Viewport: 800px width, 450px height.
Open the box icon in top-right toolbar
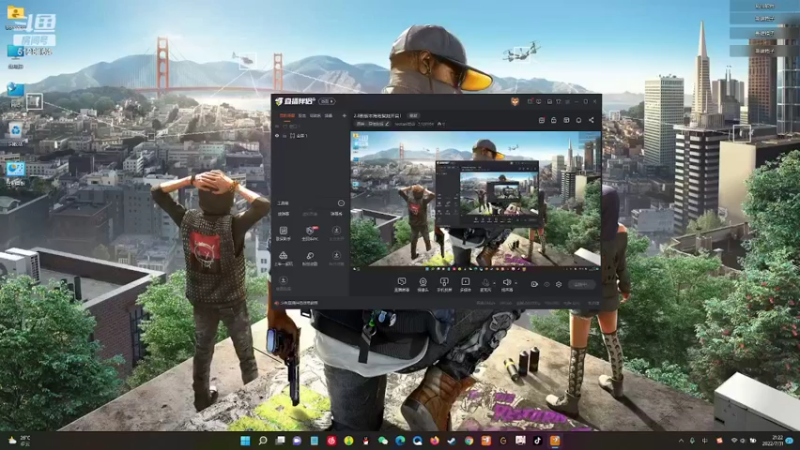pyautogui.click(x=566, y=120)
